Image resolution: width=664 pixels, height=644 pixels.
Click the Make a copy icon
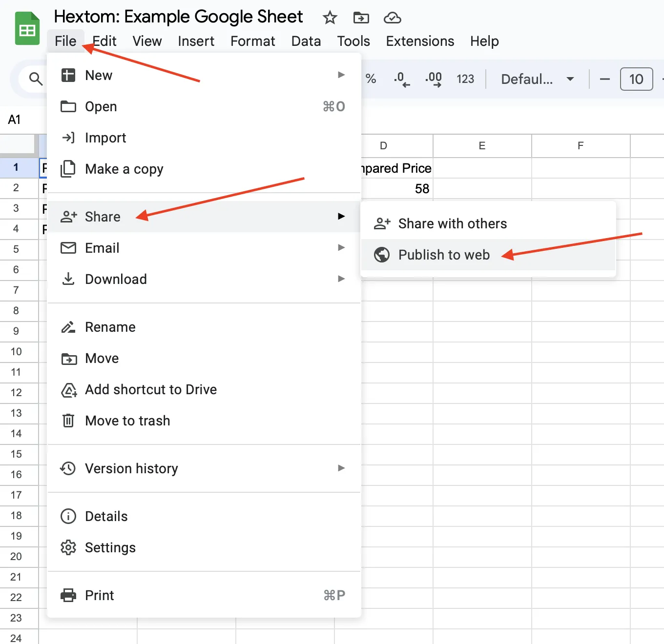pyautogui.click(x=68, y=169)
